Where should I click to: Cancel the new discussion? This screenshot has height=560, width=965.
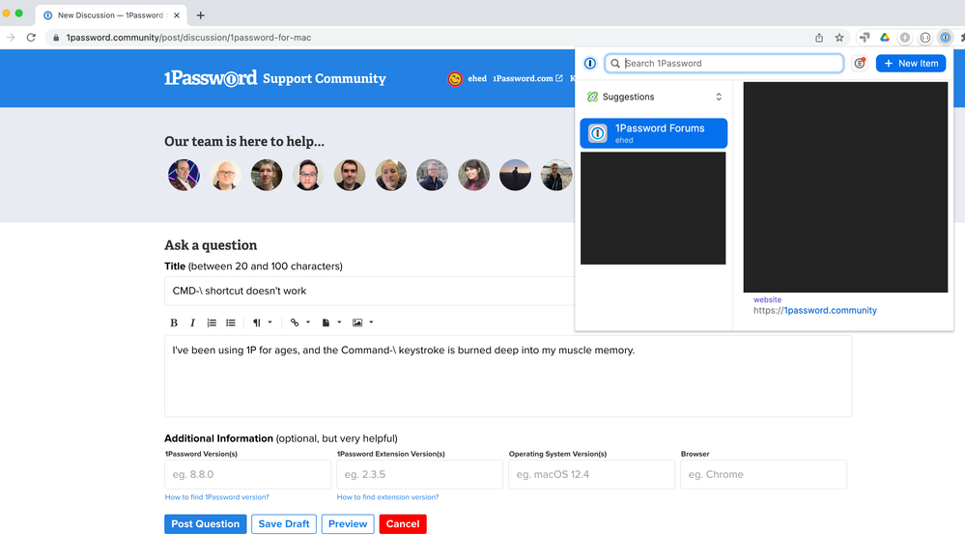point(403,524)
